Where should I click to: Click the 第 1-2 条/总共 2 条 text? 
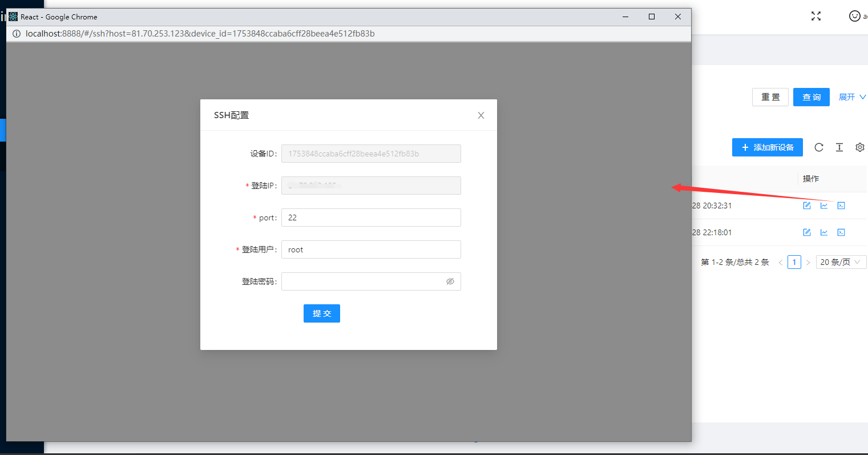click(735, 262)
